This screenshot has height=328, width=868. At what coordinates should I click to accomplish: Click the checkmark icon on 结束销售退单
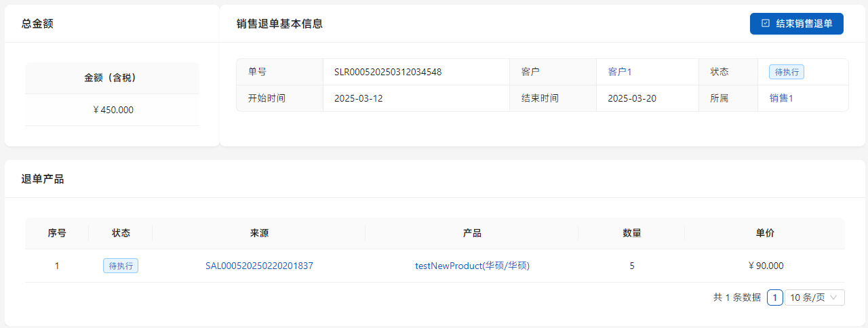pyautogui.click(x=766, y=23)
